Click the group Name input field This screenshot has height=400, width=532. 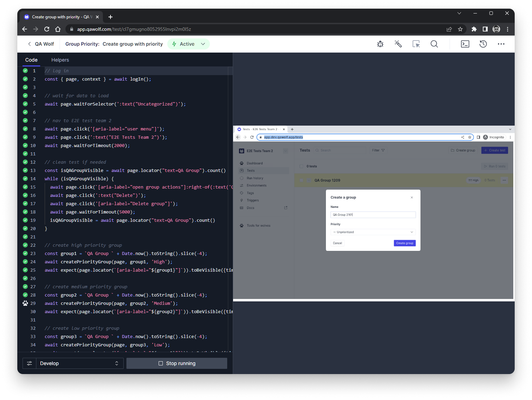click(x=373, y=215)
